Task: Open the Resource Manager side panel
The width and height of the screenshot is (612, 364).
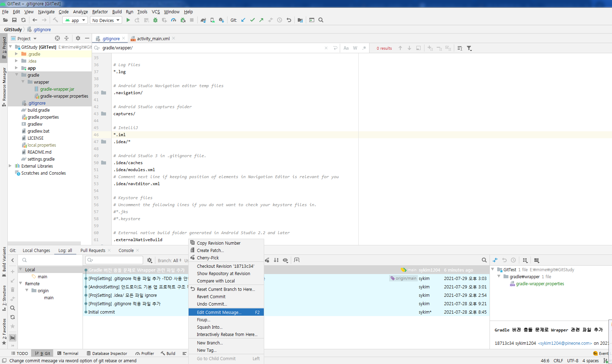Action: pyautogui.click(x=4, y=86)
